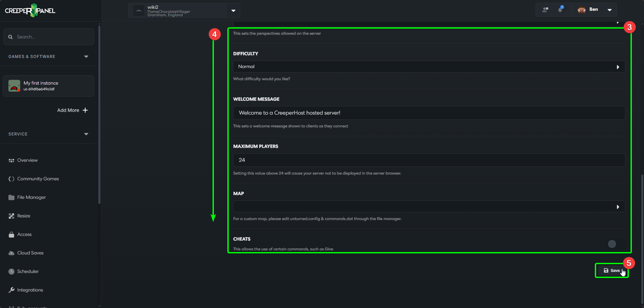Expand the wiki2 server selector
644x308 pixels.
(233, 10)
